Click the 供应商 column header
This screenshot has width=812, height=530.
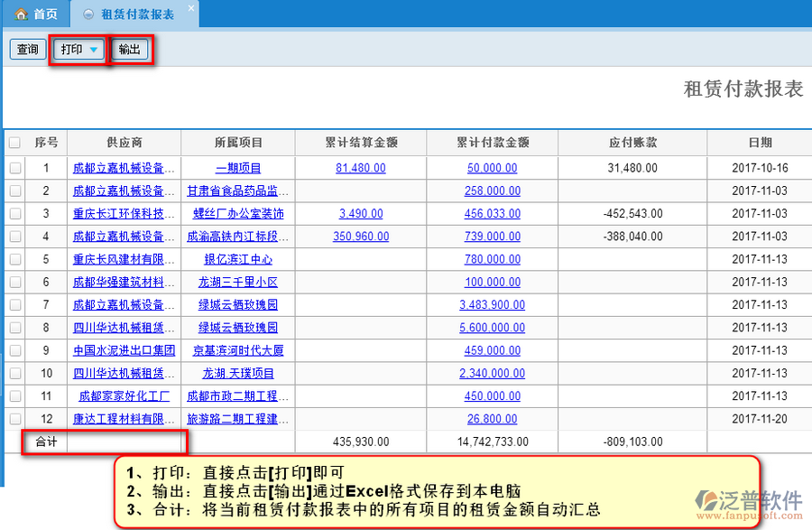124,143
